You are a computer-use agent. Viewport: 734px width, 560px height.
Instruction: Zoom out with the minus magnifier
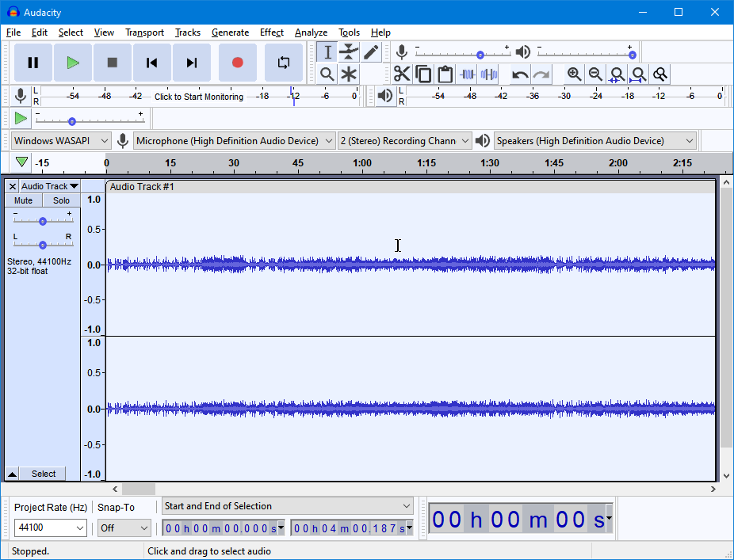coord(595,74)
